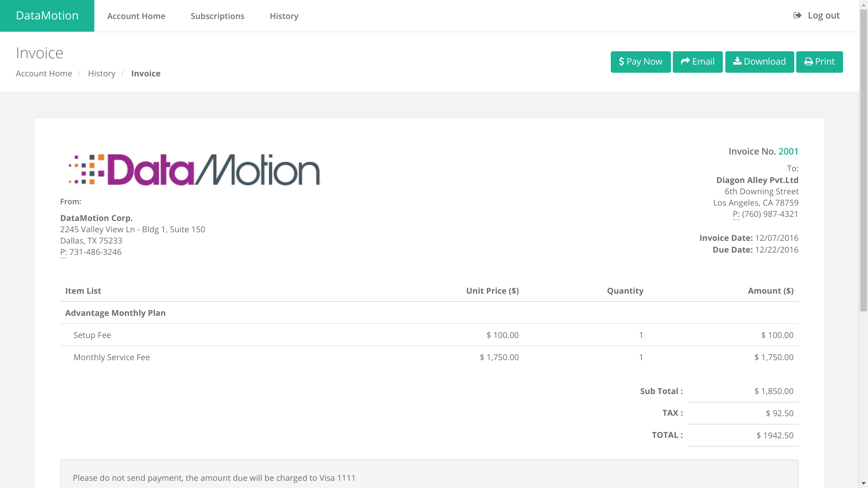Click invoice date 12/07/2016

[x=777, y=238]
